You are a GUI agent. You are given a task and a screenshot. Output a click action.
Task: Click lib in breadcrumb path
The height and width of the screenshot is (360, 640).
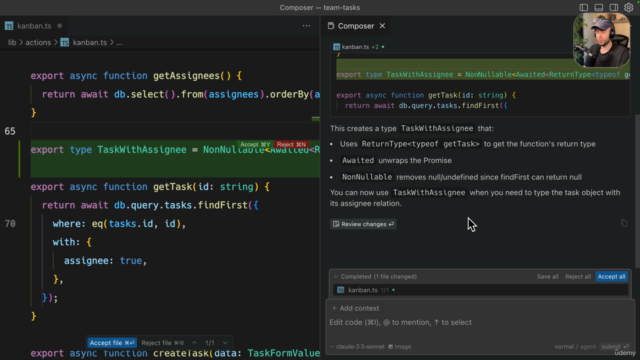pos(12,42)
